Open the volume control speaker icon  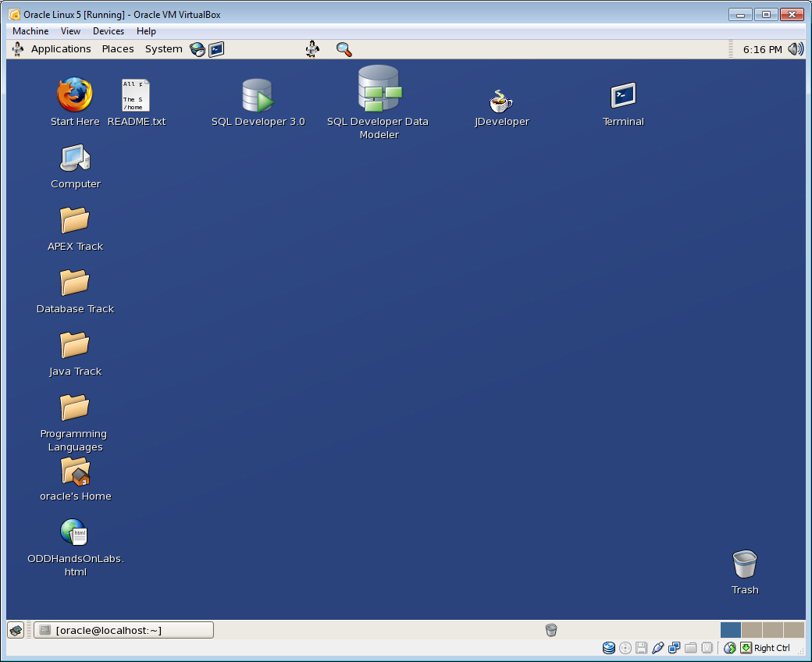(x=795, y=49)
